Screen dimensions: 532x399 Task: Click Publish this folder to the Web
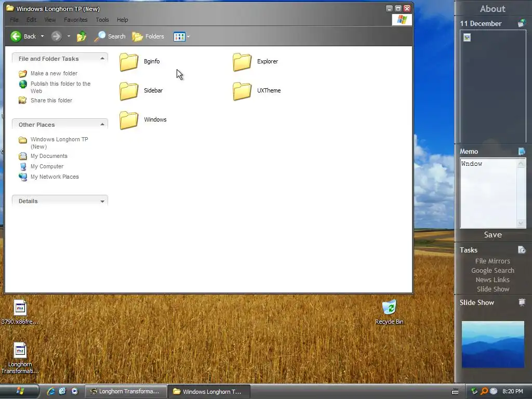(x=60, y=87)
